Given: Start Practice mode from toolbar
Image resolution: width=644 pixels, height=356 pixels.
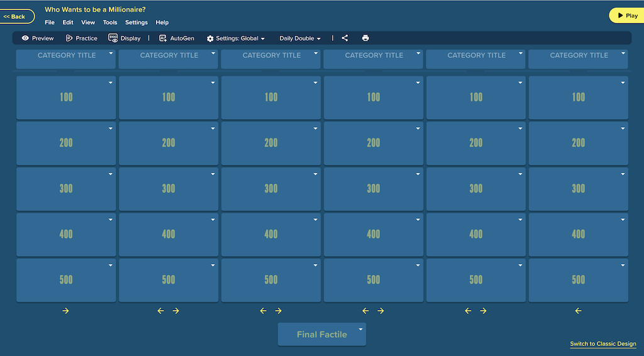Looking at the screenshot, I should pos(81,38).
